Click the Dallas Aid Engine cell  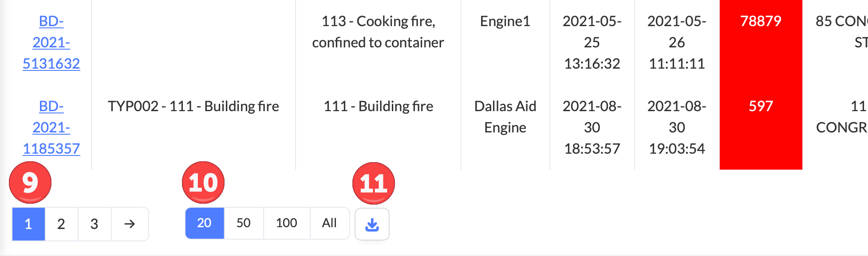pyautogui.click(x=505, y=128)
